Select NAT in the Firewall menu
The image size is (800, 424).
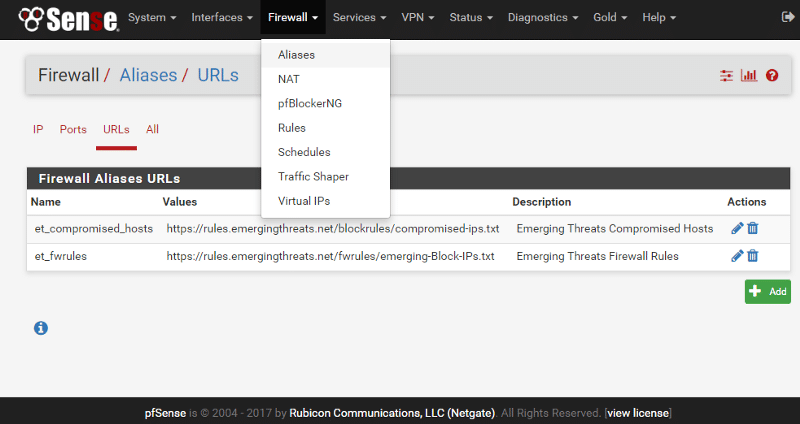pos(326,79)
